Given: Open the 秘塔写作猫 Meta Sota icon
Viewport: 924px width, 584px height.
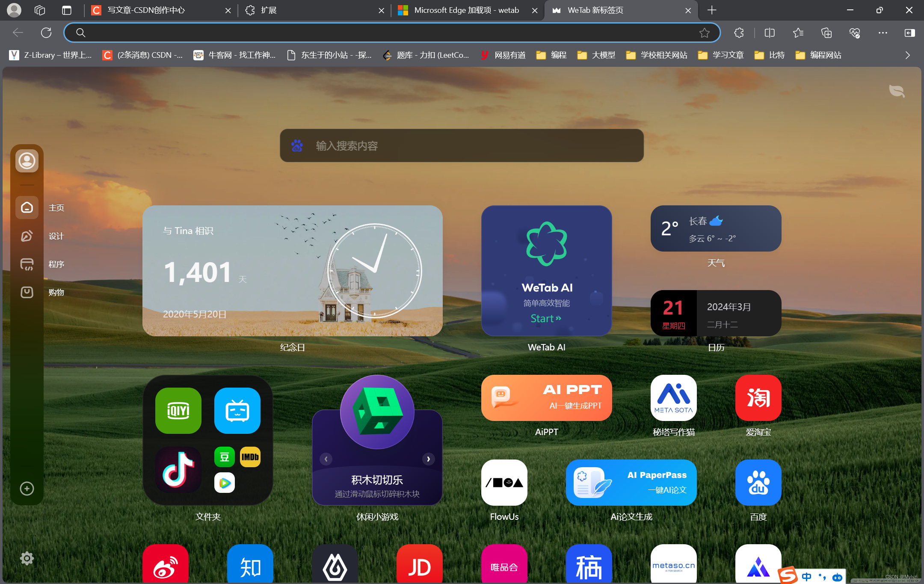Looking at the screenshot, I should click(x=673, y=398).
